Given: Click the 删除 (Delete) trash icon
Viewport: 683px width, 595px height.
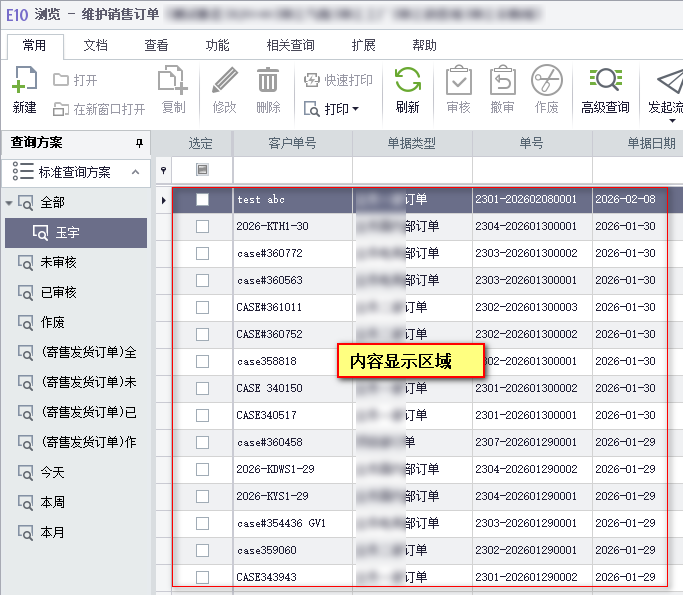Looking at the screenshot, I should (x=268, y=82).
